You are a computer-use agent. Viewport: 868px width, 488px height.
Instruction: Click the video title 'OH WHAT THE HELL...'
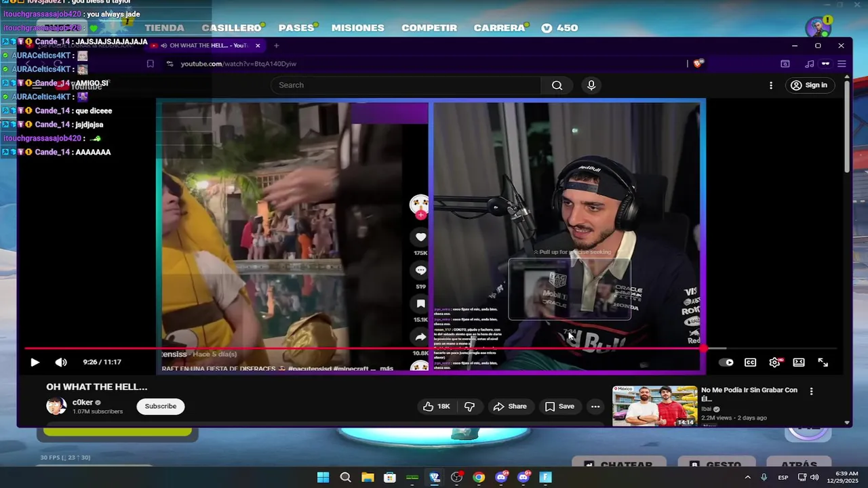pyautogui.click(x=97, y=387)
